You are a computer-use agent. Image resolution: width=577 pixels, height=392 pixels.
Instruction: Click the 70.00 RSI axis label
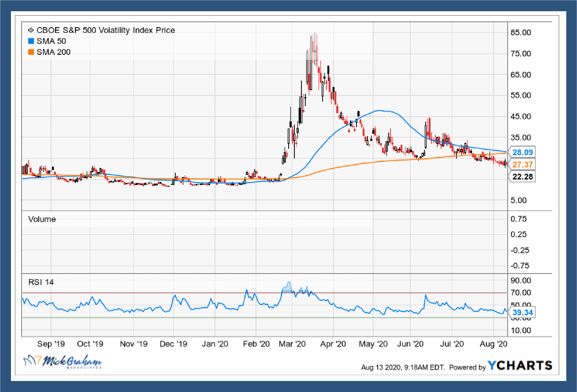(x=521, y=292)
